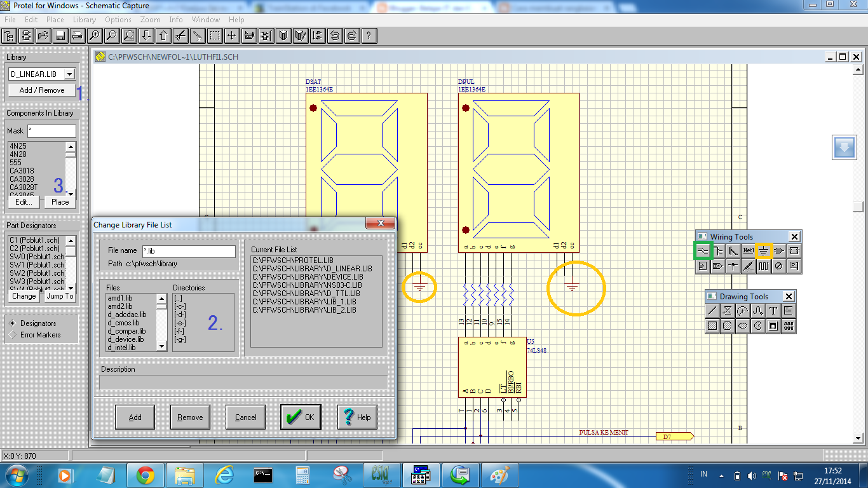
Task: Click down arrow of Files list scrollbar
Action: 161,346
